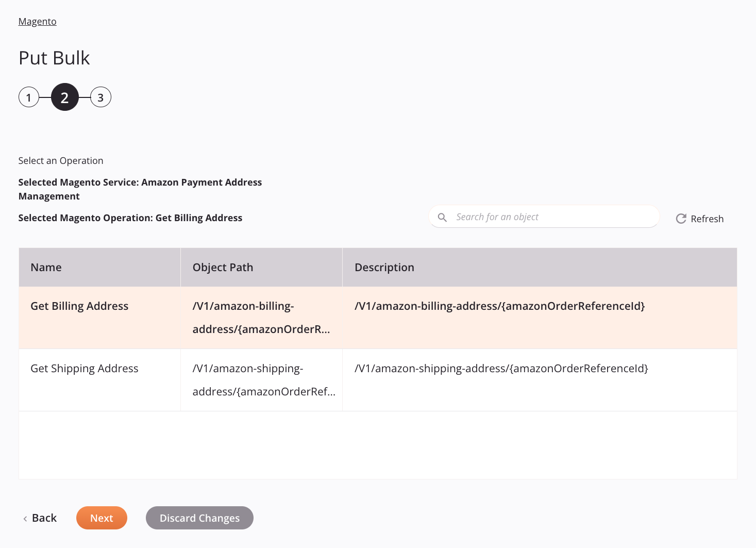Click the Selected Magento Operation label
Screen dimensions: 756x548
tap(130, 218)
